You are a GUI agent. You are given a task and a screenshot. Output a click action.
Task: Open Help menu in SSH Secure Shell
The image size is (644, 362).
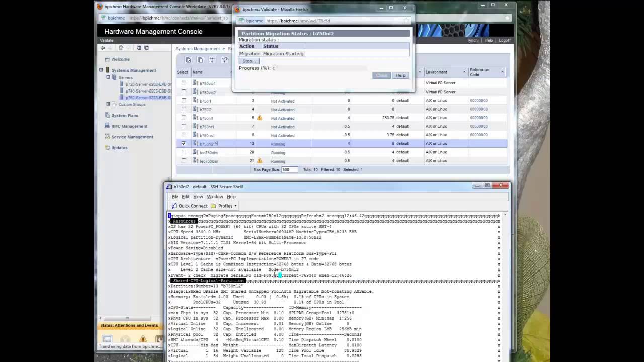click(231, 197)
